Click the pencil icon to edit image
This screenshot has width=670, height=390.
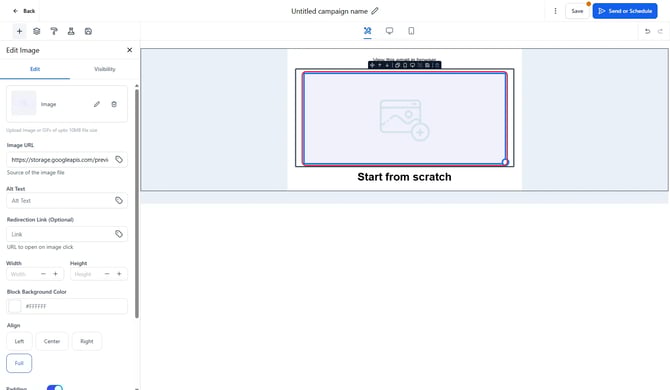click(97, 104)
